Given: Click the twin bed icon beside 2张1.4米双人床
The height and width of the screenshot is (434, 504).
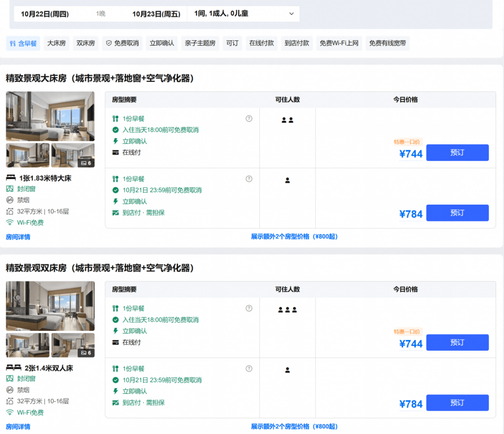Looking at the screenshot, I should (x=14, y=367).
